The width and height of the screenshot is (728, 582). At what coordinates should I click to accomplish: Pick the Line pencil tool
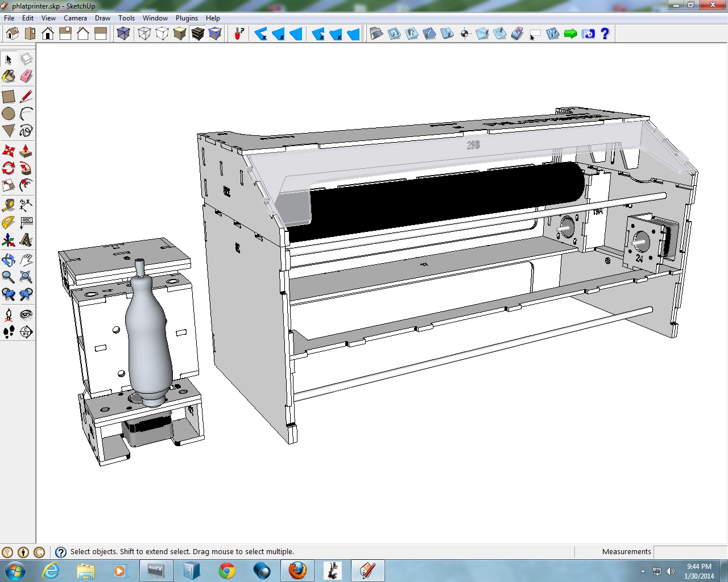coord(26,97)
